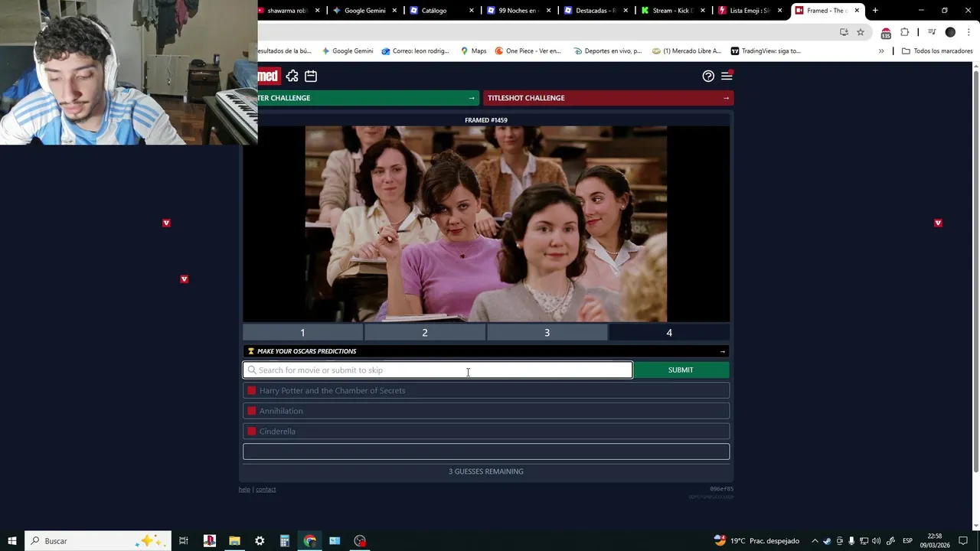This screenshot has width=980, height=551.
Task: Click the Windows Buscar search box
Action: tap(96, 541)
